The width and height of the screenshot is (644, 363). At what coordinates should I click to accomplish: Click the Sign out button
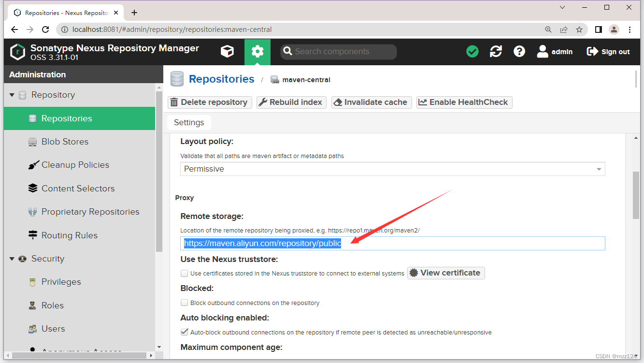608,52
